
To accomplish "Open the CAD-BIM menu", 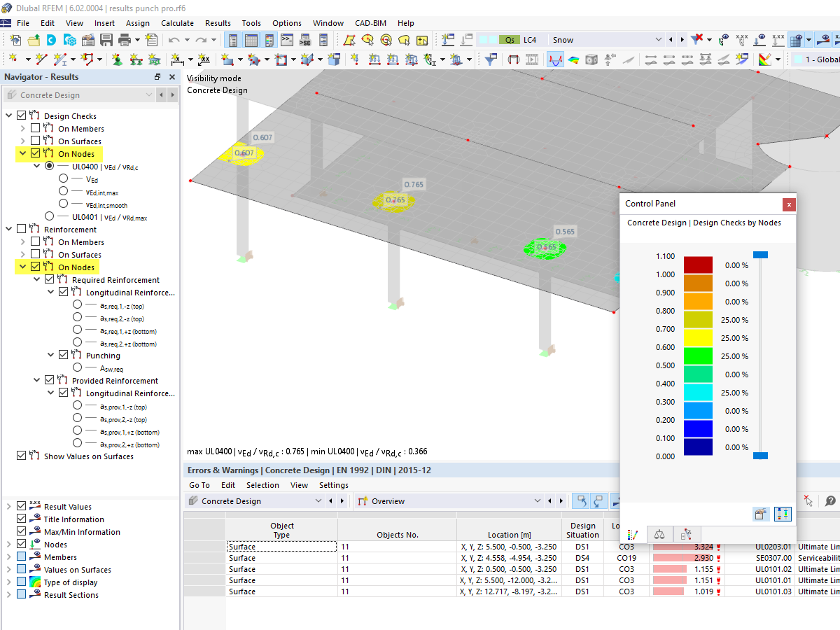I will [x=370, y=23].
